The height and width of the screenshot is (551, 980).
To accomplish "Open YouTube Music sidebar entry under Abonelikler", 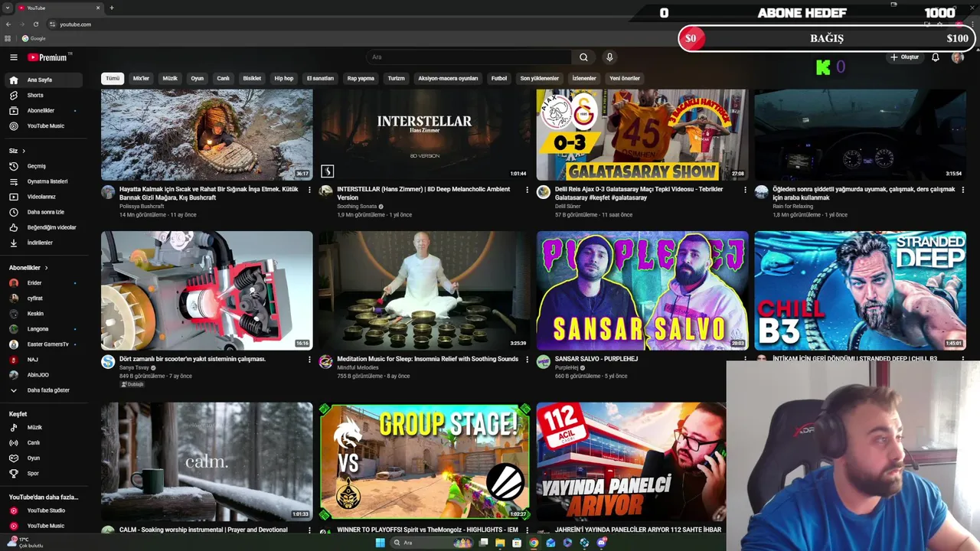I will pyautogui.click(x=43, y=126).
